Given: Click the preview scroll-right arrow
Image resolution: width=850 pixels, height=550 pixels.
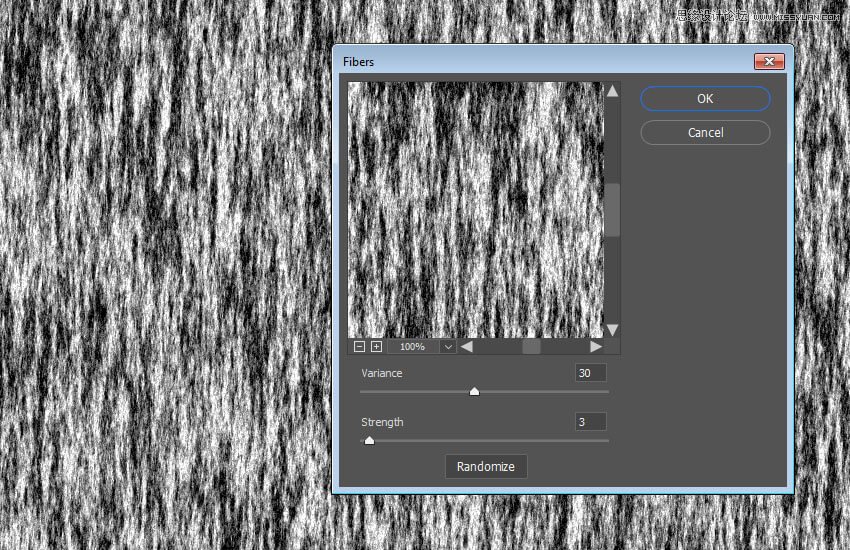Looking at the screenshot, I should click(596, 346).
